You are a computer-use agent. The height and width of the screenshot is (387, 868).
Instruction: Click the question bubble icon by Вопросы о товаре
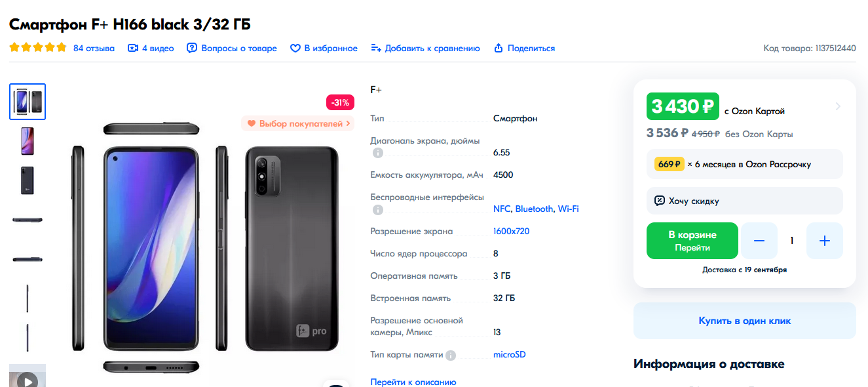(x=192, y=48)
